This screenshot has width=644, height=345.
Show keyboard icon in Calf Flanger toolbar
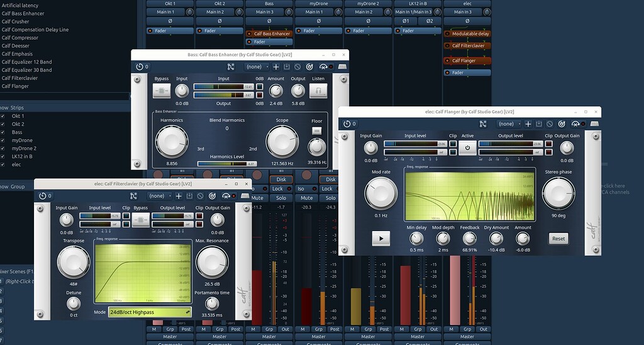tap(594, 124)
